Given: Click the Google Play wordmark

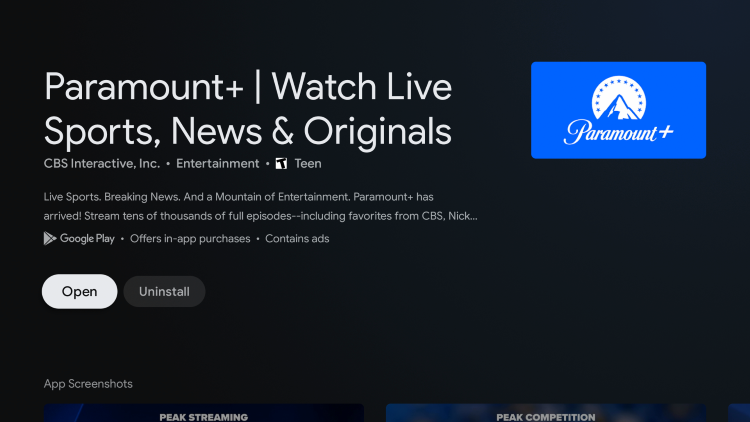Looking at the screenshot, I should pyautogui.click(x=87, y=239).
